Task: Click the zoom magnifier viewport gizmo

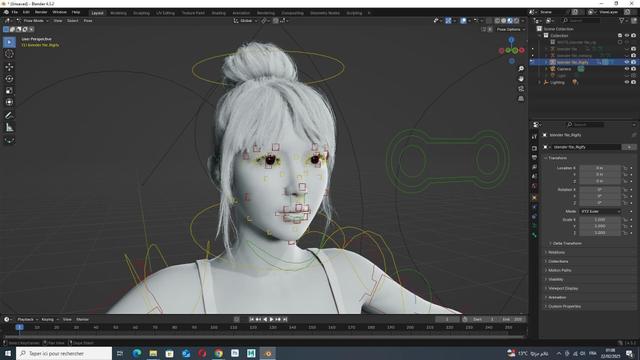Action: pos(521,69)
